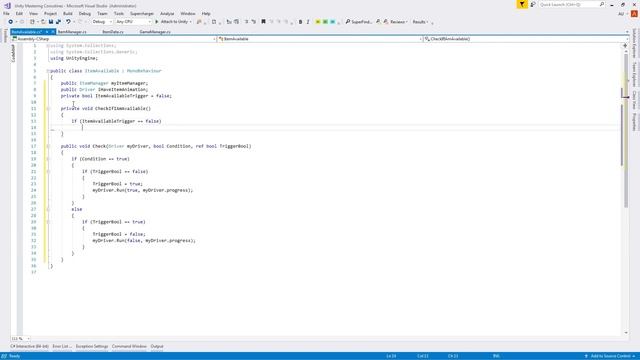Viewport: 640px width, 360px height.
Task: Open the editor zoom percentage dropdown
Action: click(x=20, y=338)
